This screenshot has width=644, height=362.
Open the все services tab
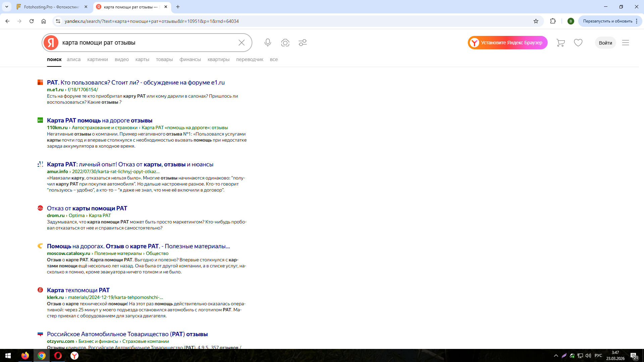pos(274,59)
